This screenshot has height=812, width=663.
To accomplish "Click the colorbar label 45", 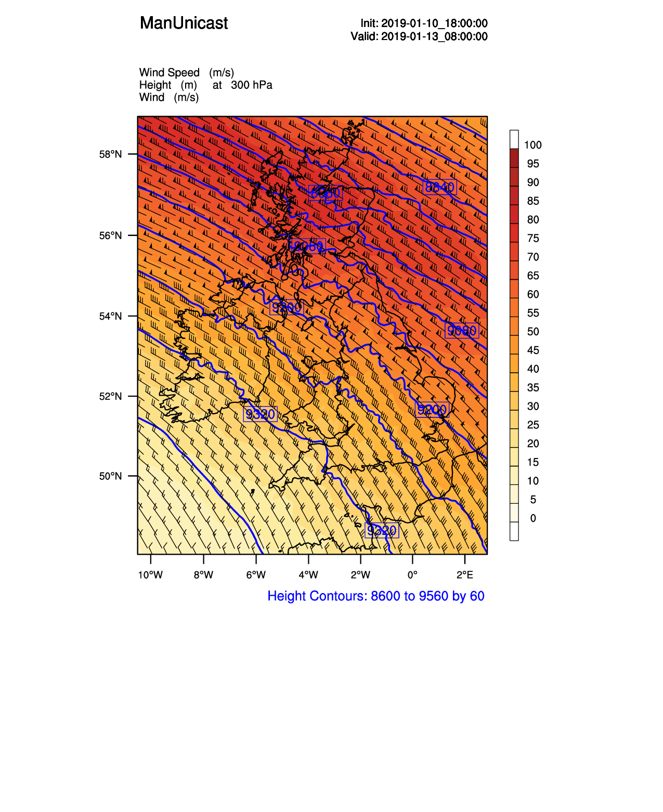I will [x=533, y=350].
